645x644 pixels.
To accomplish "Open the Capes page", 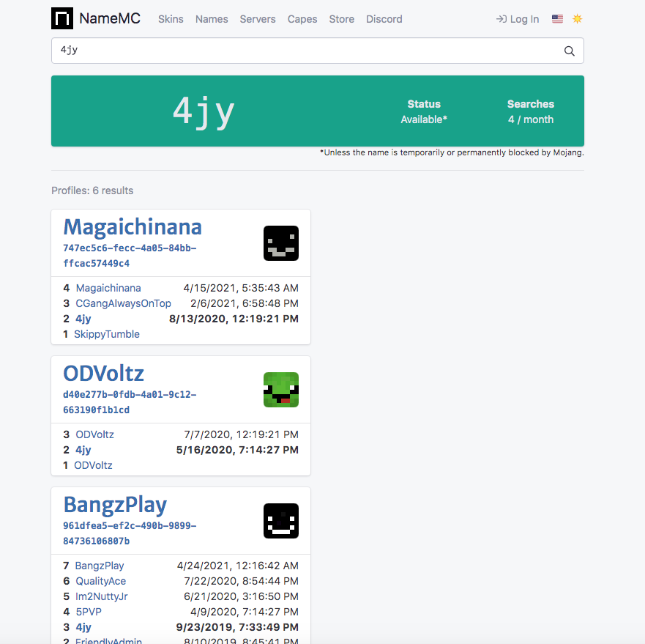I will point(302,19).
